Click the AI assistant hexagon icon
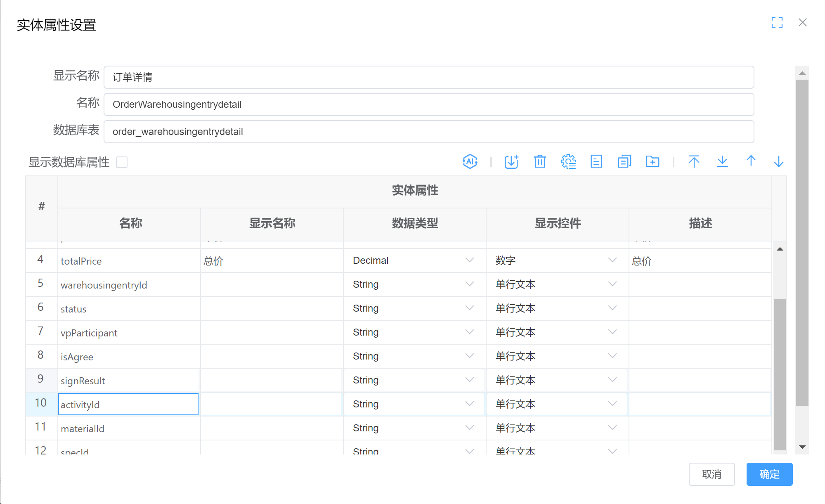Image resolution: width=825 pixels, height=504 pixels. coord(470,161)
